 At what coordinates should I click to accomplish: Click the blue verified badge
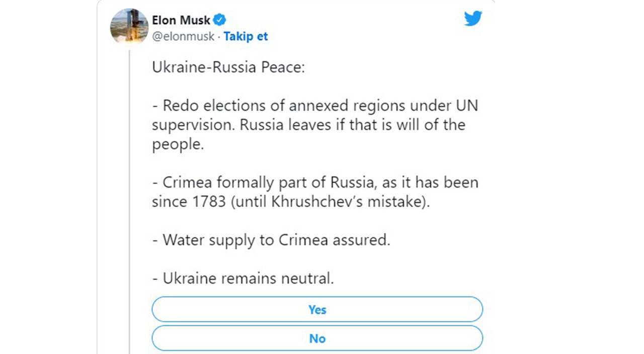point(220,21)
